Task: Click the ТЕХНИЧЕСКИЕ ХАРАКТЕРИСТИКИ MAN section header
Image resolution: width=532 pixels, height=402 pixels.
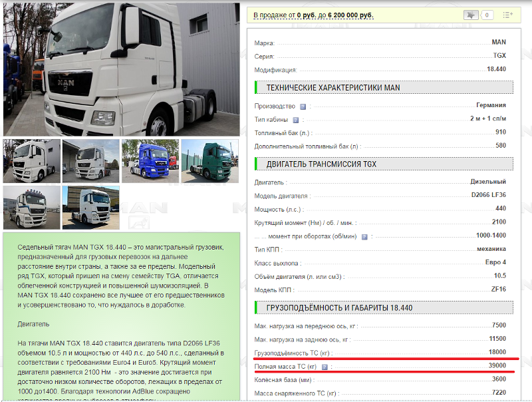Action: 384,88
